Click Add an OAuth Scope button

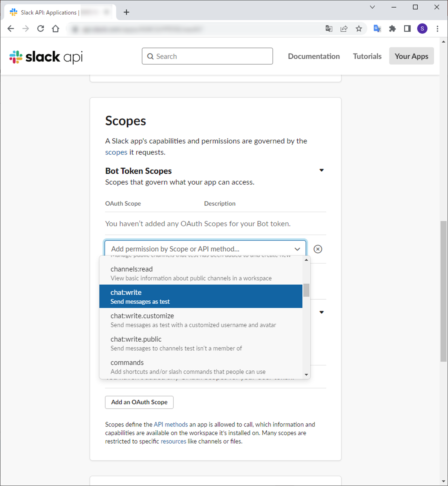[x=139, y=402]
